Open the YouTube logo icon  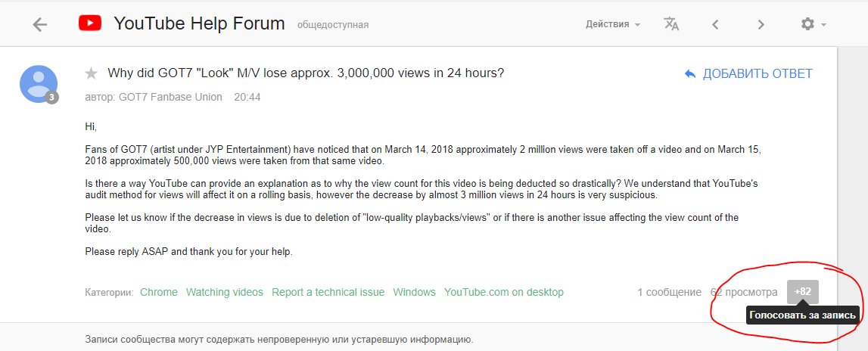(x=90, y=23)
